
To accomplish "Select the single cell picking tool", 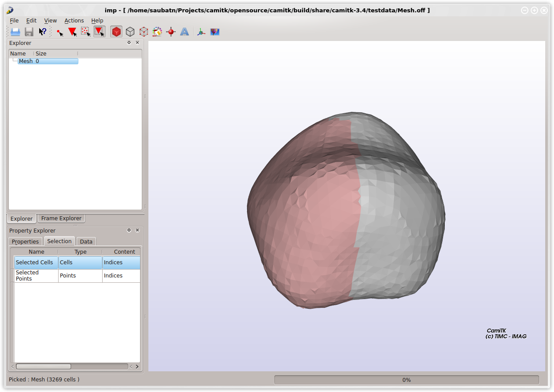I will tap(73, 32).
